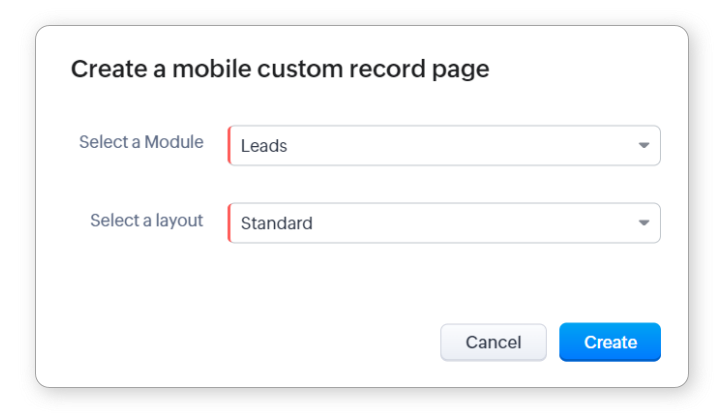
Task: Click the Leads dropdown arrow icon
Action: tap(644, 146)
